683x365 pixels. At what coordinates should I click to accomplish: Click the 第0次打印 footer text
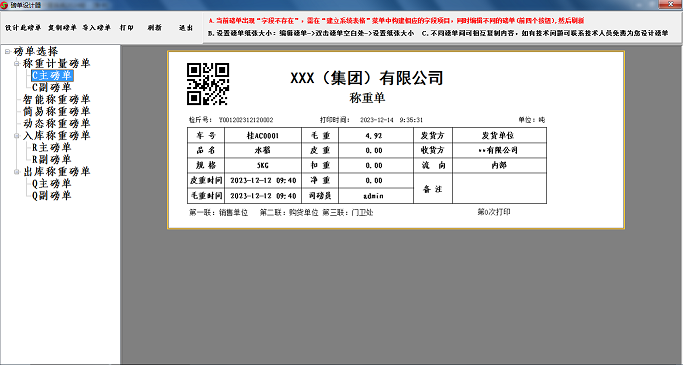pyautogui.click(x=494, y=212)
